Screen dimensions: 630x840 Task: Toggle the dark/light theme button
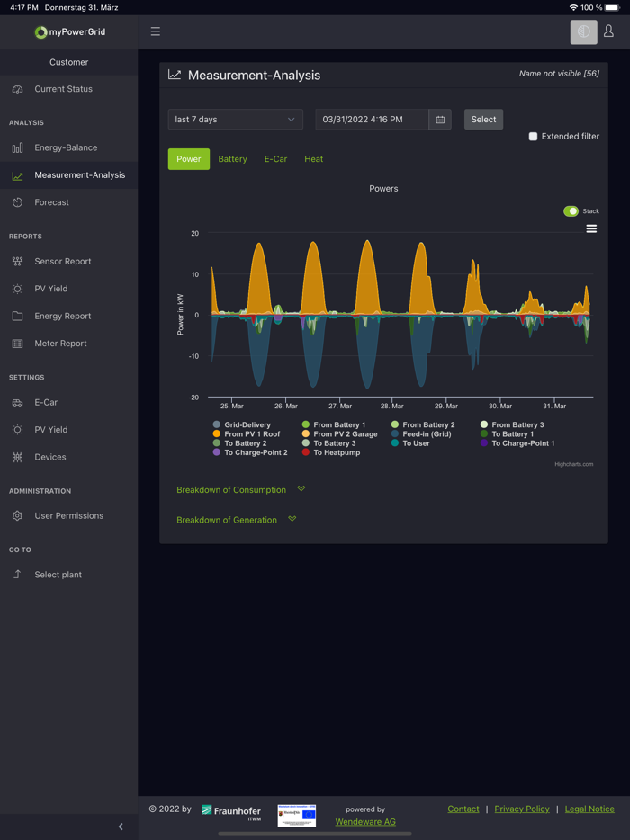(584, 31)
